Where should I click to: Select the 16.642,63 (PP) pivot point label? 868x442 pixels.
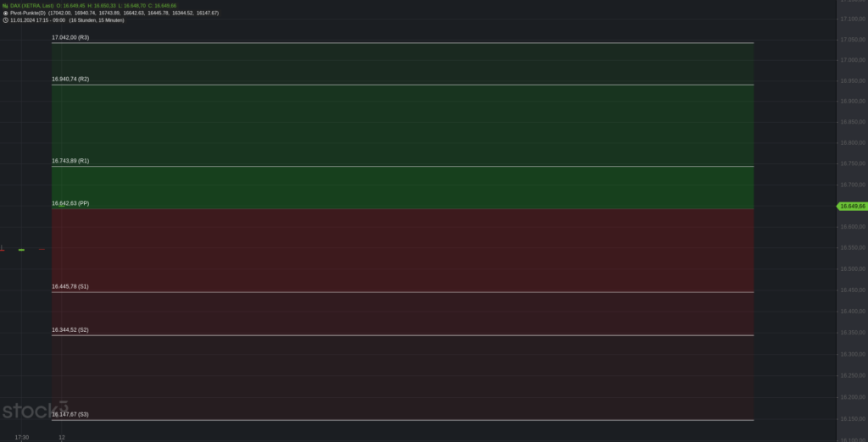(x=70, y=203)
